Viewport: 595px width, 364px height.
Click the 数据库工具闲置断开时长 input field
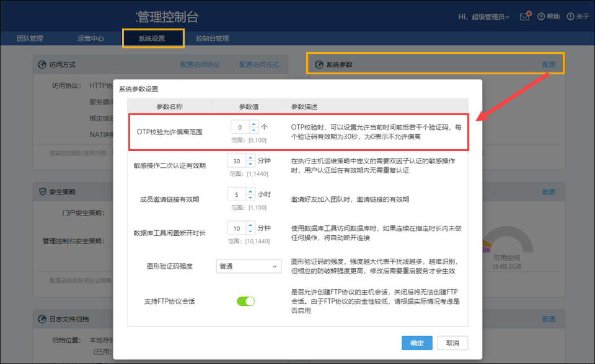pyautogui.click(x=237, y=227)
